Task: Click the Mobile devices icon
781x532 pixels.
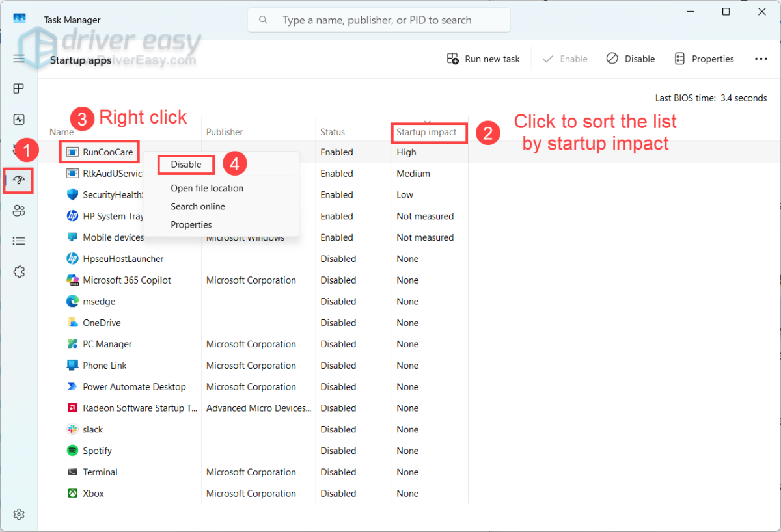Action: (x=72, y=237)
